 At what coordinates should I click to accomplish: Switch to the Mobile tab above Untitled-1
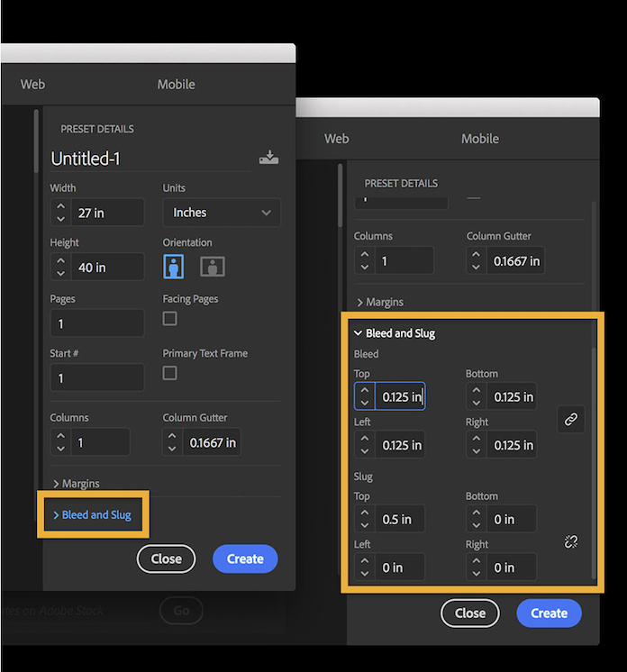point(176,85)
